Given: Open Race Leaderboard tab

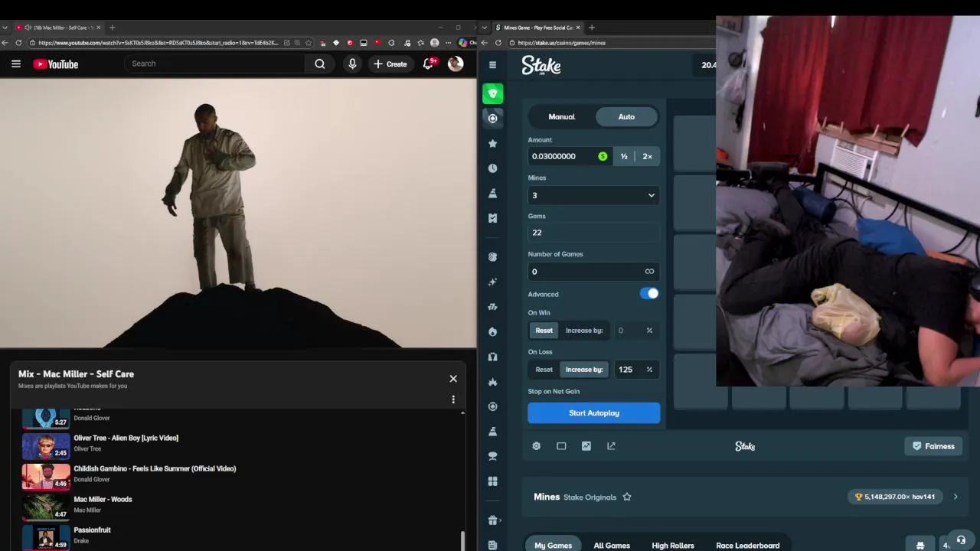Looking at the screenshot, I should click(748, 546).
